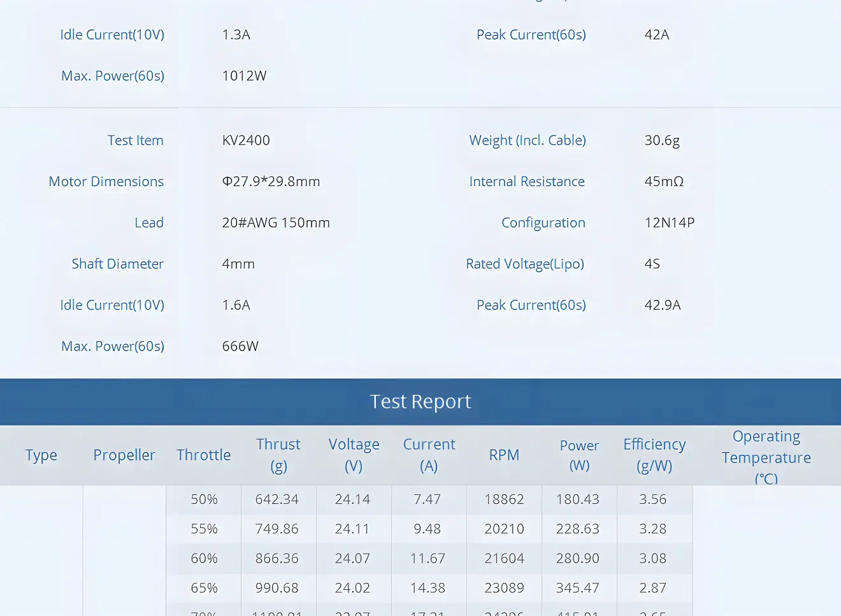Viewport: 841px width, 616px height.
Task: Click the 866.36 thrust value cell
Action: coord(277,559)
